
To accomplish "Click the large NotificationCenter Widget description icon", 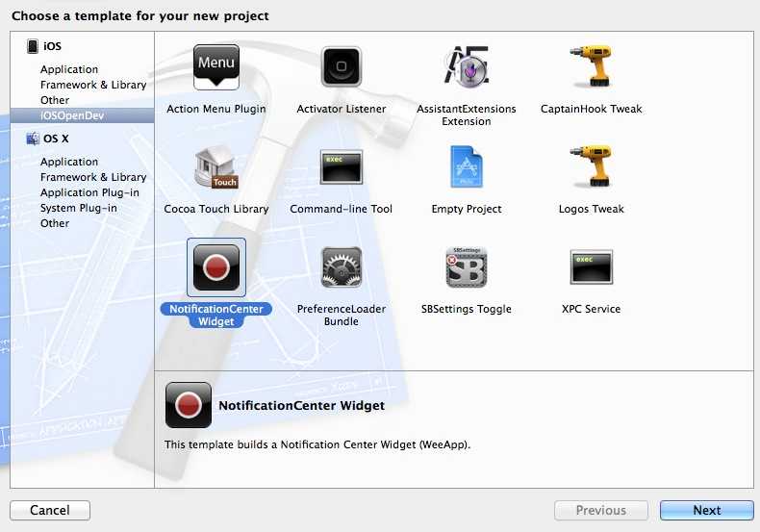I will click(188, 405).
